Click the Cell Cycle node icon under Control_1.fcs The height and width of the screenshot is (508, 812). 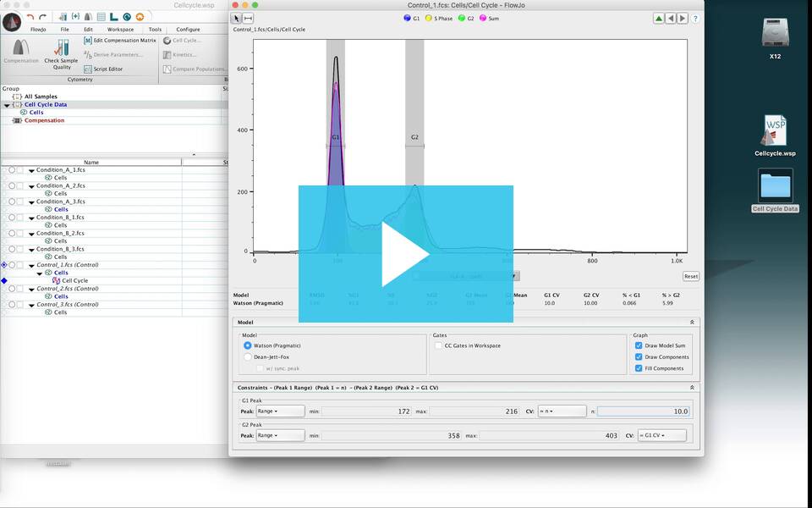coord(56,280)
